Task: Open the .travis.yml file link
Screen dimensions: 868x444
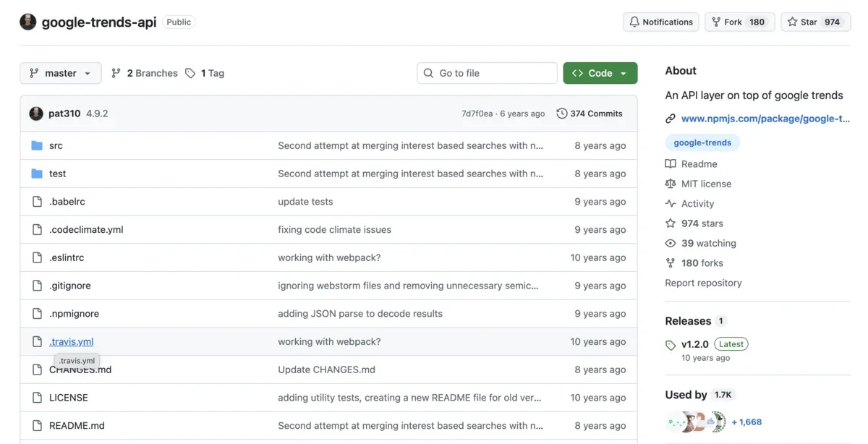Action: (x=72, y=341)
